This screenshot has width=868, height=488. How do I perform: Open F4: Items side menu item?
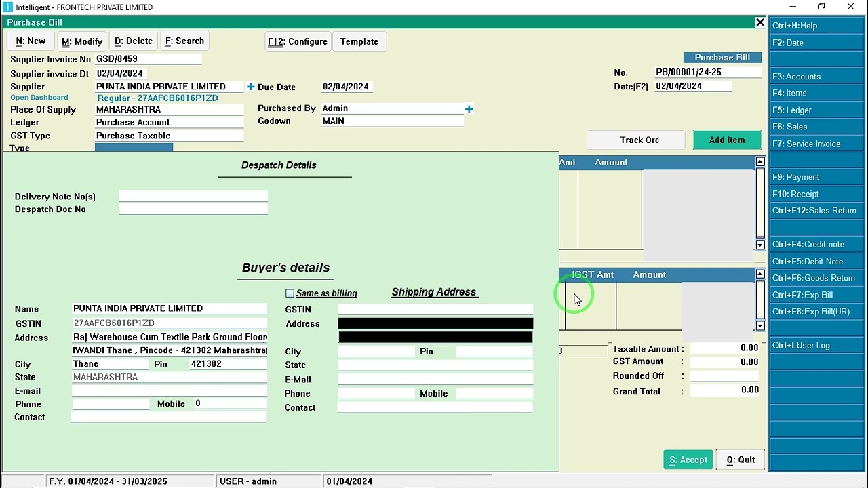(816, 94)
